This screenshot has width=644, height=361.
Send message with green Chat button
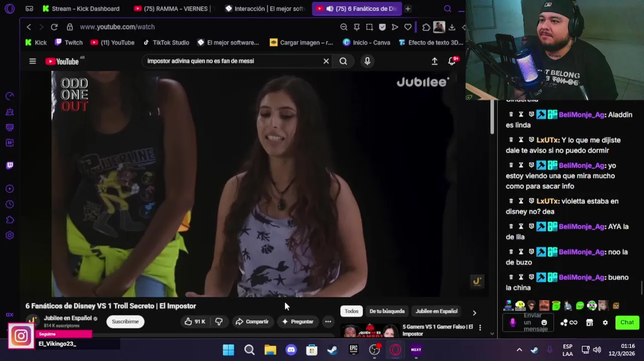coord(627,322)
